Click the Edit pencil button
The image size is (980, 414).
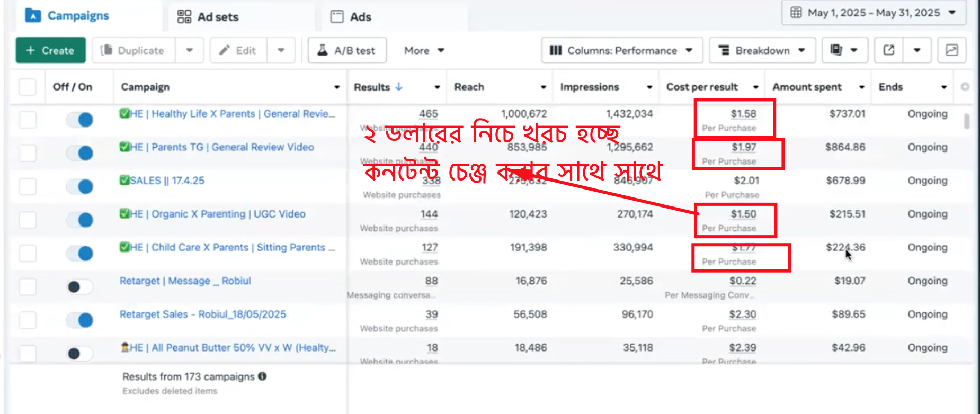pos(238,50)
